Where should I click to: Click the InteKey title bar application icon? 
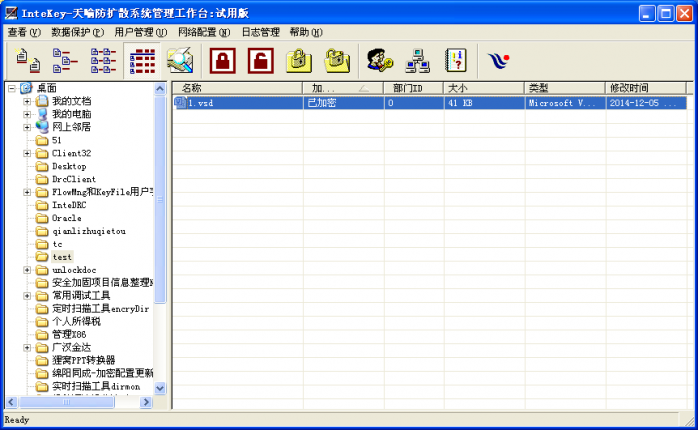[12, 13]
